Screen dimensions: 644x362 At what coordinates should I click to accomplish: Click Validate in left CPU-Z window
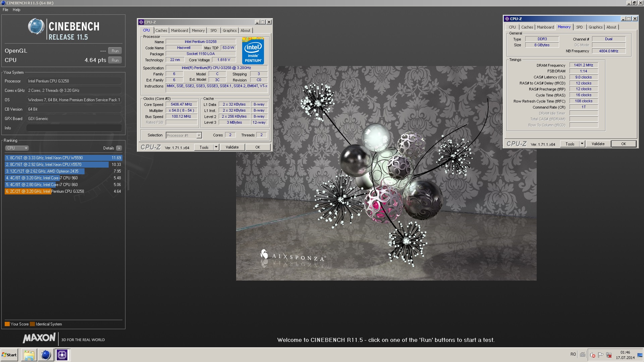coord(232,147)
